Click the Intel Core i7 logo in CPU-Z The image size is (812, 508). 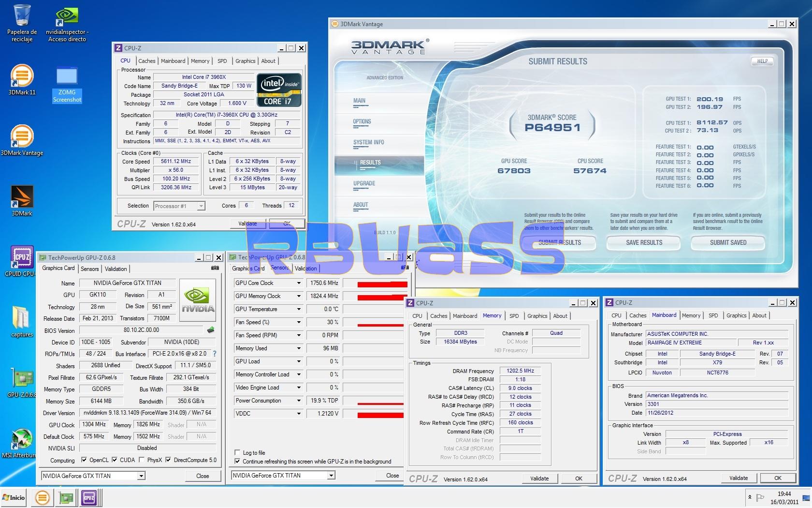[279, 90]
